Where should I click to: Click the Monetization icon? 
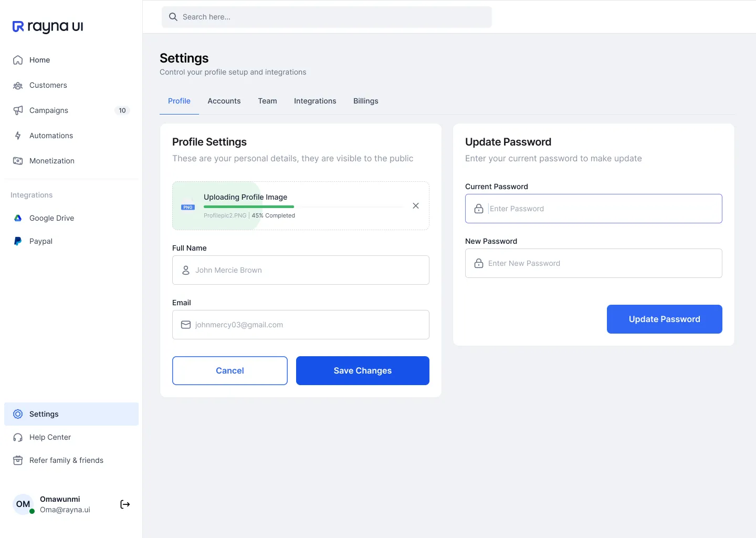tap(18, 161)
